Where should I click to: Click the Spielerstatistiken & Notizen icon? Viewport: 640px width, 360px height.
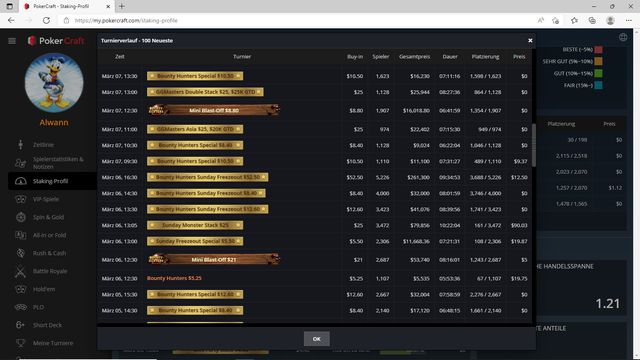(x=20, y=163)
